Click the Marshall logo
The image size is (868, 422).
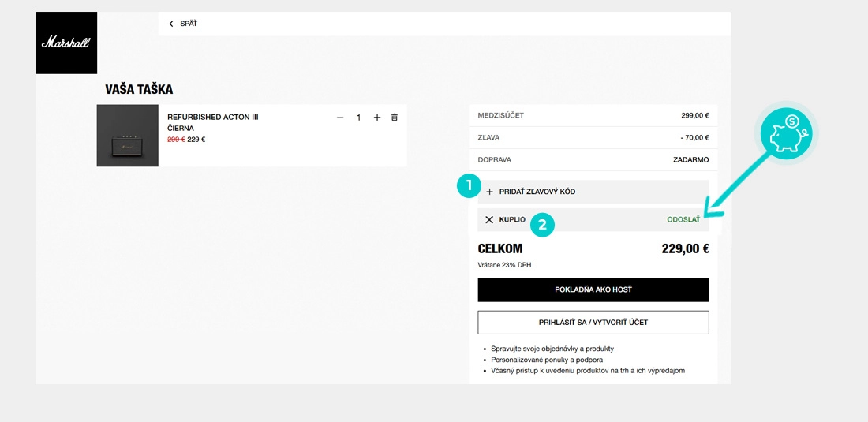pos(66,43)
